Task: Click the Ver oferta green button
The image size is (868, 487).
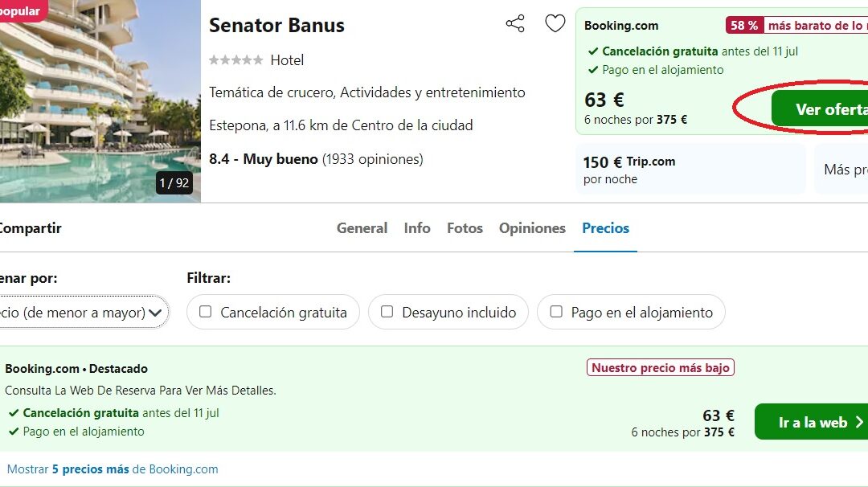Action: (x=820, y=109)
